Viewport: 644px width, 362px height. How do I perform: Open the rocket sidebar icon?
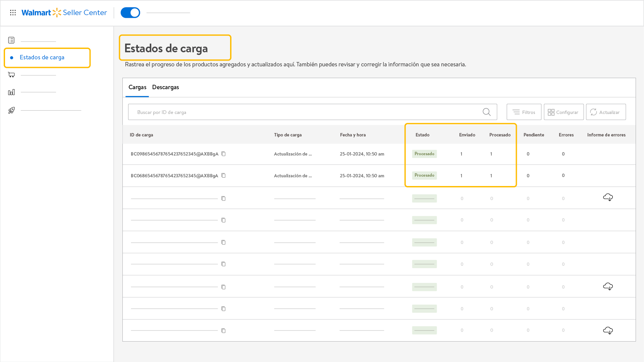click(11, 110)
